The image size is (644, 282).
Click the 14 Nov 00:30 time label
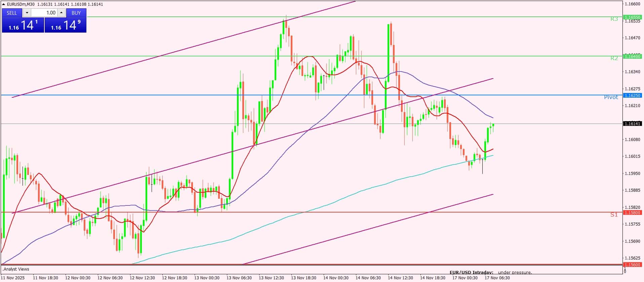[x=336, y=278]
